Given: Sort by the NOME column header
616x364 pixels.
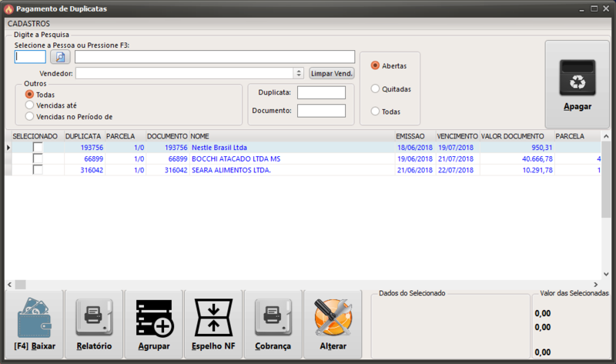Looking at the screenshot, I should pyautogui.click(x=292, y=136).
